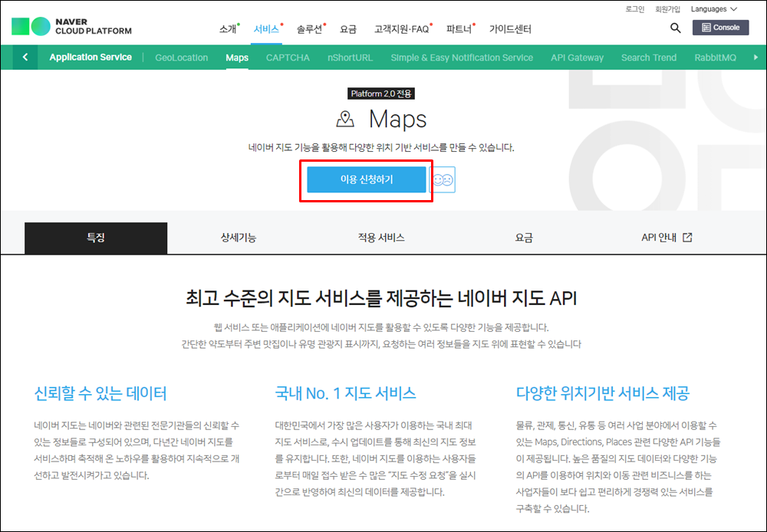Viewport: 767px width, 532px height.
Task: Open the Console button
Action: [x=720, y=28]
